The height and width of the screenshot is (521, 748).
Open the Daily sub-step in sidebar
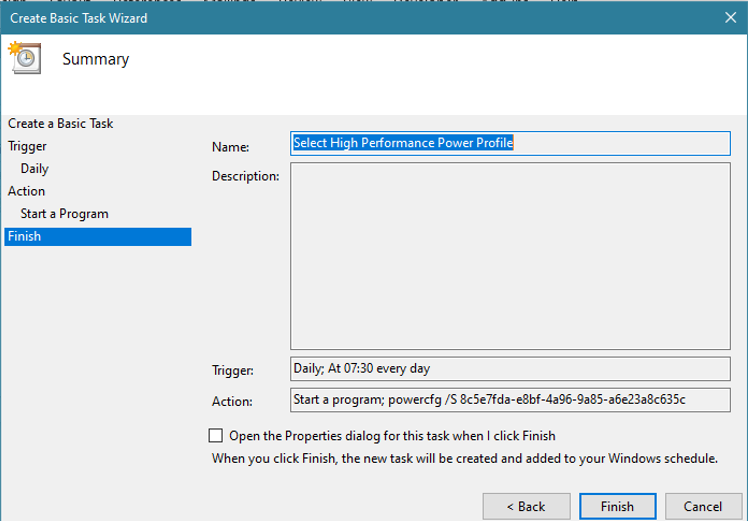pyautogui.click(x=34, y=169)
